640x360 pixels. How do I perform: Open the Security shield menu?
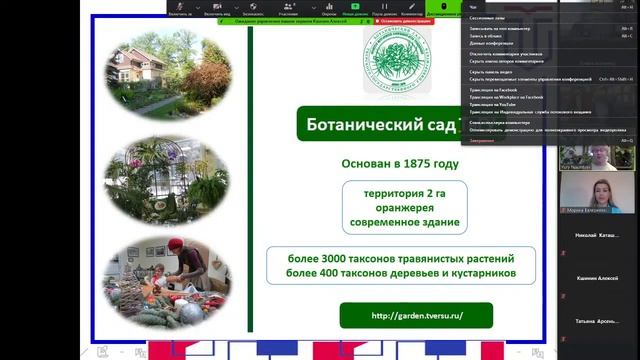pyautogui.click(x=253, y=8)
